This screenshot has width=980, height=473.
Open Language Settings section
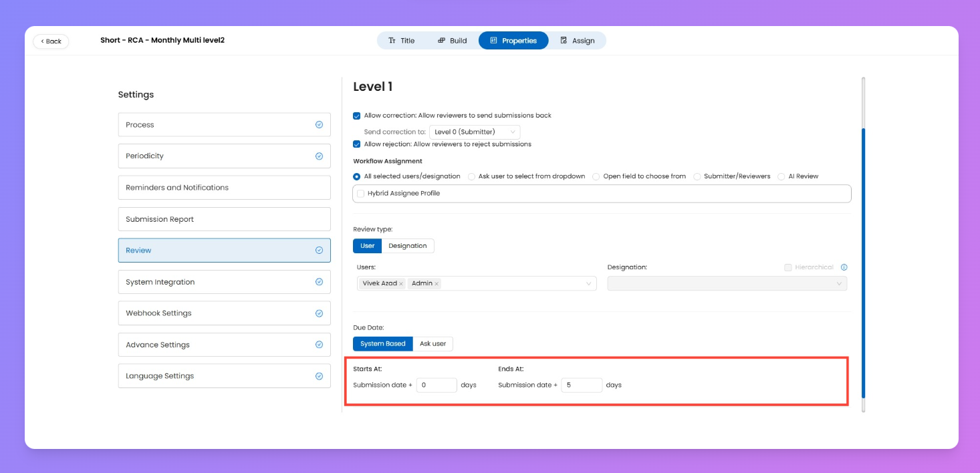(x=225, y=376)
